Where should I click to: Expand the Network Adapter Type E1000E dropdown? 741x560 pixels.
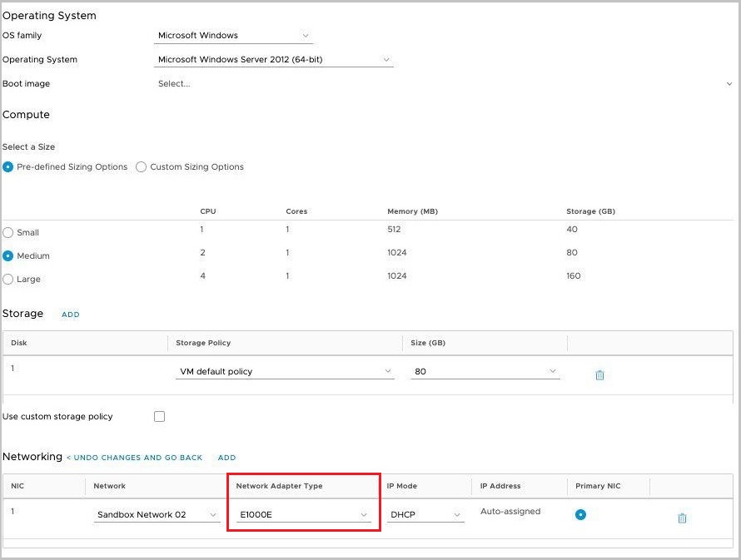pyautogui.click(x=303, y=515)
